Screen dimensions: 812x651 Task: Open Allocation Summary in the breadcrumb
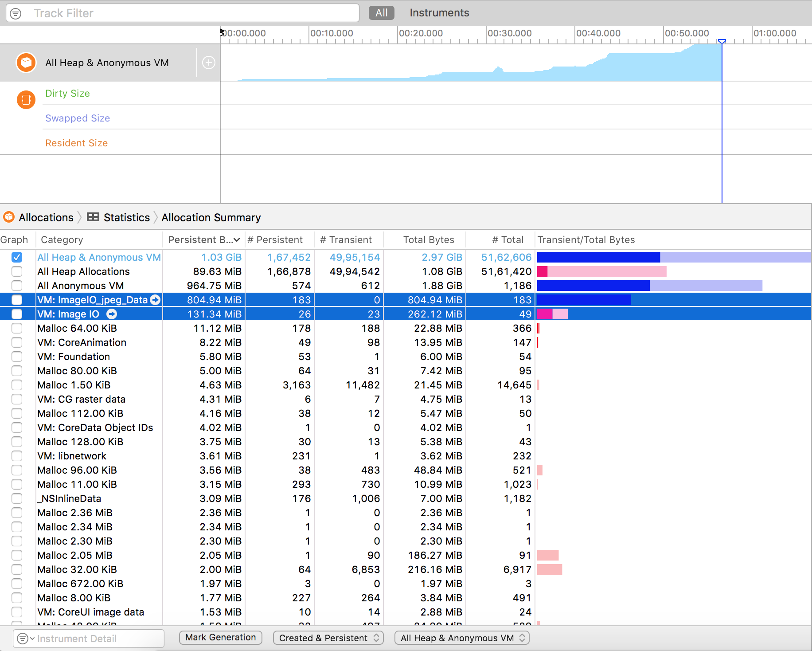pos(211,217)
